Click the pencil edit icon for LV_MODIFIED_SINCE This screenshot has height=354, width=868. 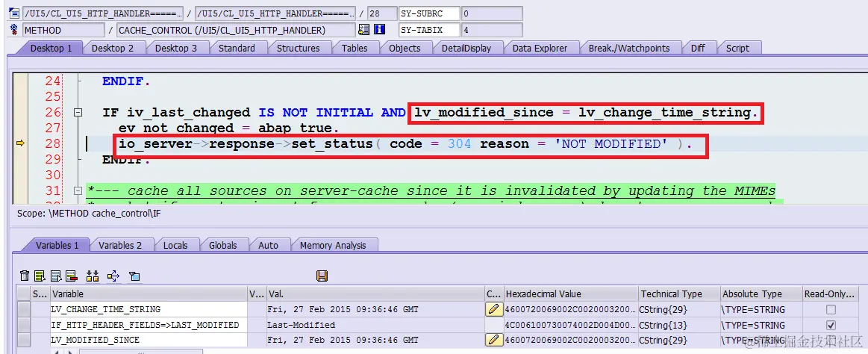493,339
